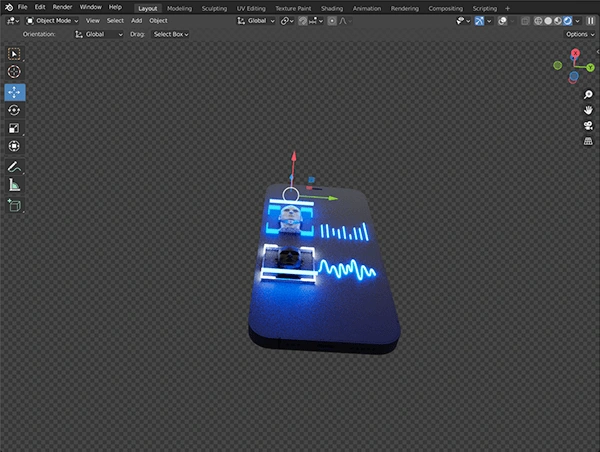Open pivot point dropdown
The height and width of the screenshot is (452, 600).
click(x=287, y=21)
